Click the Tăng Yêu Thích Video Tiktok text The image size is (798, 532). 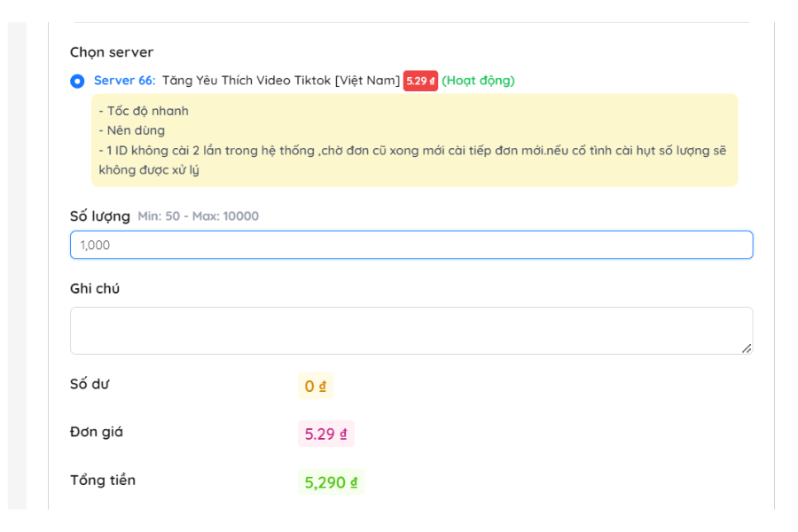click(x=280, y=81)
